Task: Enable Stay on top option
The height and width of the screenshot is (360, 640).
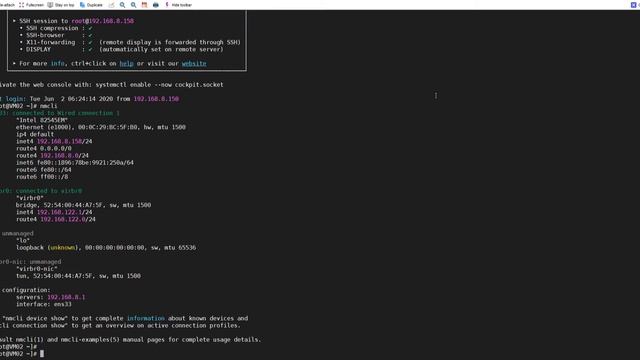Action: coord(61,5)
